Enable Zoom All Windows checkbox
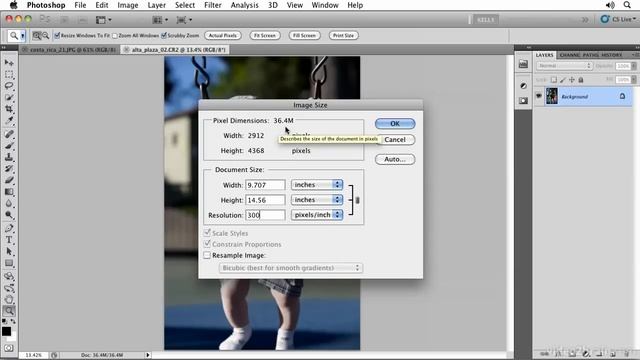This screenshot has height=360, width=640. [x=115, y=36]
